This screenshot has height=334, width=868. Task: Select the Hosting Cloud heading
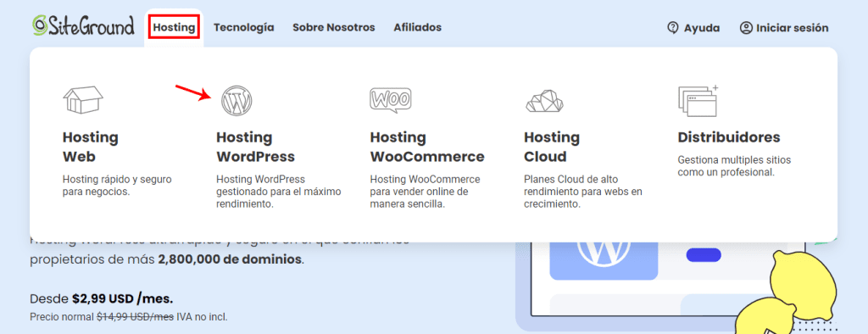click(x=551, y=147)
